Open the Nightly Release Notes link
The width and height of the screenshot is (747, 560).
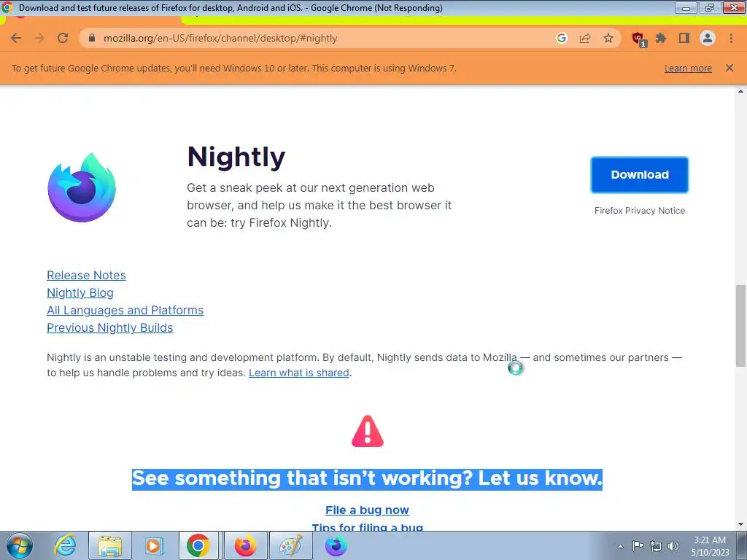(86, 275)
